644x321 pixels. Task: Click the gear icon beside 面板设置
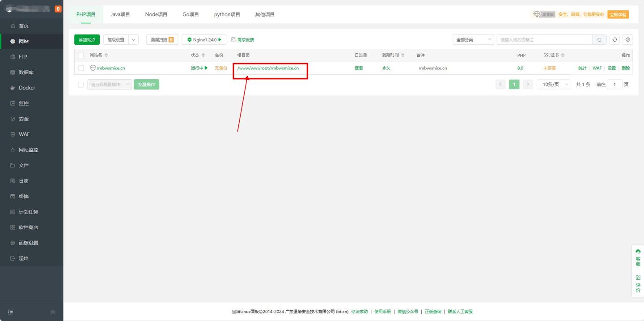click(x=13, y=243)
